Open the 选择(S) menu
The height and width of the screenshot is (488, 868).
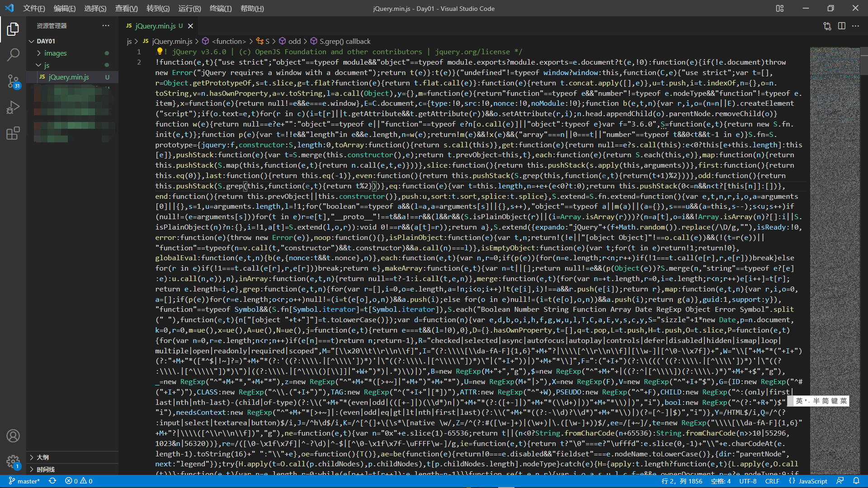point(95,9)
